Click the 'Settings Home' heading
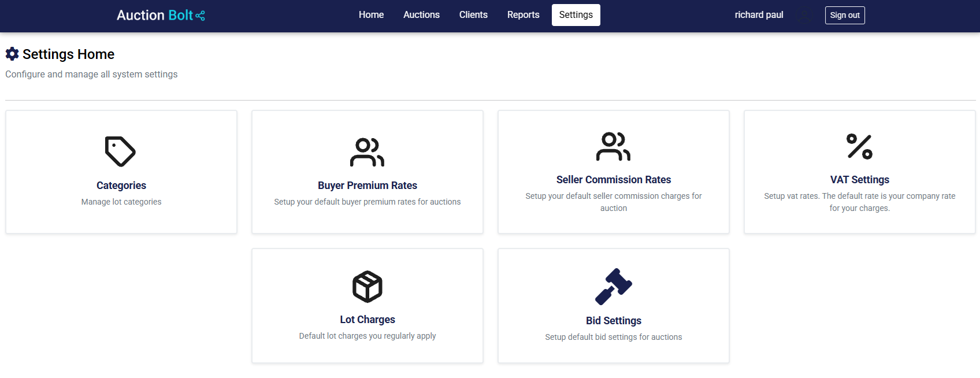 click(x=68, y=54)
